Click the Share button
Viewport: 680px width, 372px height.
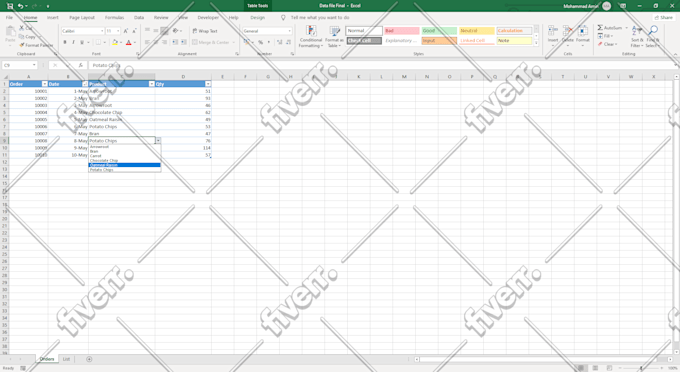click(664, 18)
